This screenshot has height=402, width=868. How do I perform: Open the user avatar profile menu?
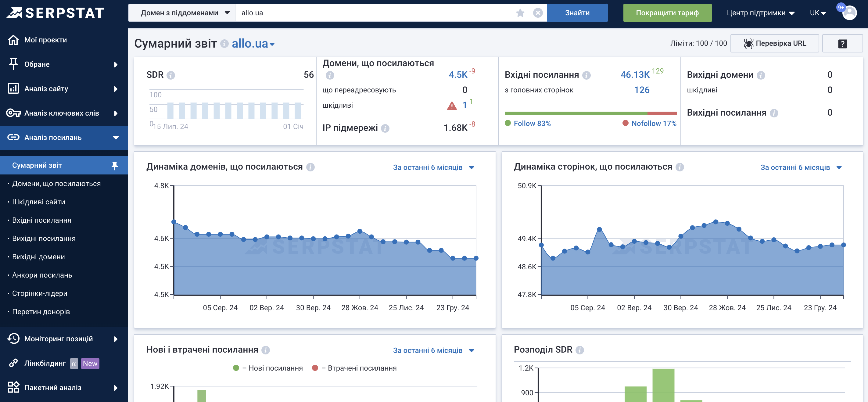click(x=849, y=13)
